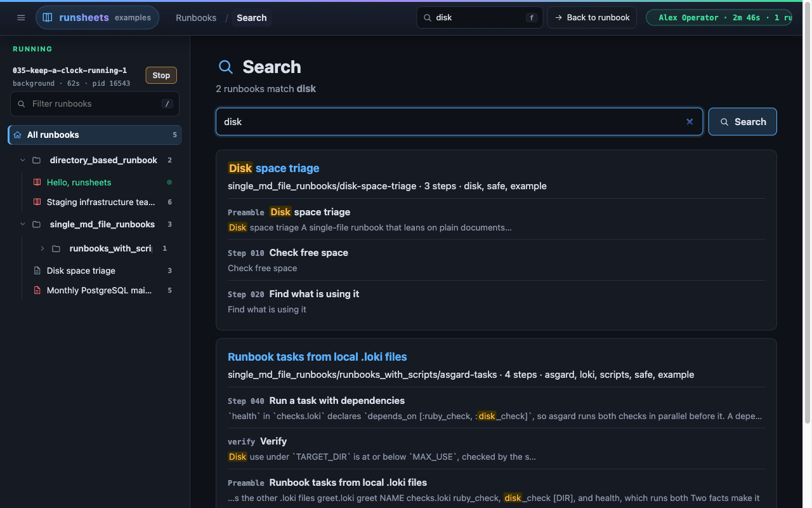Open Step 040 Run a task with dependencies
This screenshot has width=812, height=508.
click(496, 408)
